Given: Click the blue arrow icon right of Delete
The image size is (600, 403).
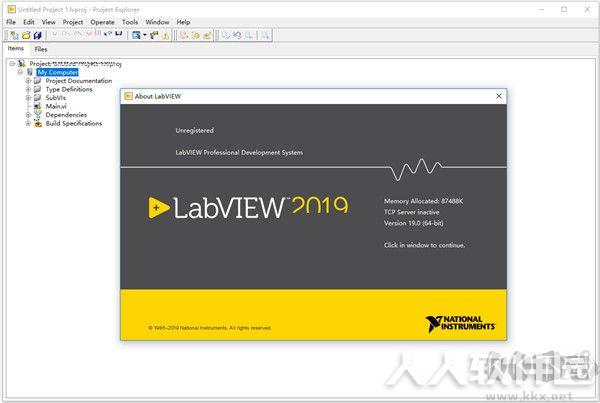Looking at the screenshot, I should pyautogui.click(x=108, y=34).
